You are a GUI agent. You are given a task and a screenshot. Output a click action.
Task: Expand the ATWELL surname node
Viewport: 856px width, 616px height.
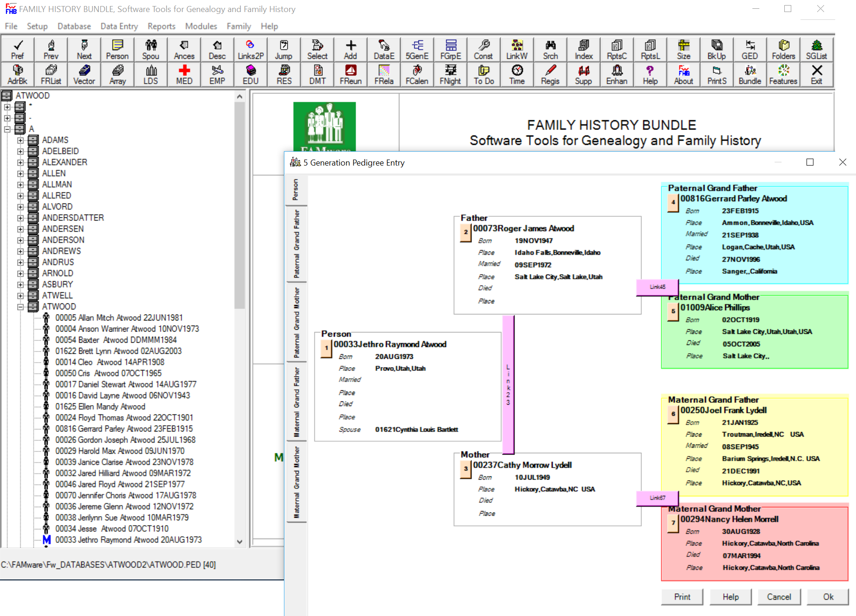[20, 296]
